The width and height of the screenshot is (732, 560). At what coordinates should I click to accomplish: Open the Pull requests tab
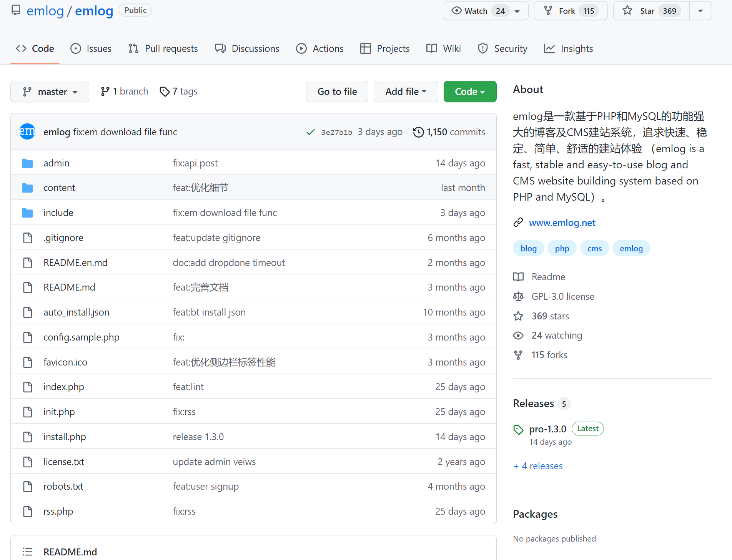tap(163, 48)
